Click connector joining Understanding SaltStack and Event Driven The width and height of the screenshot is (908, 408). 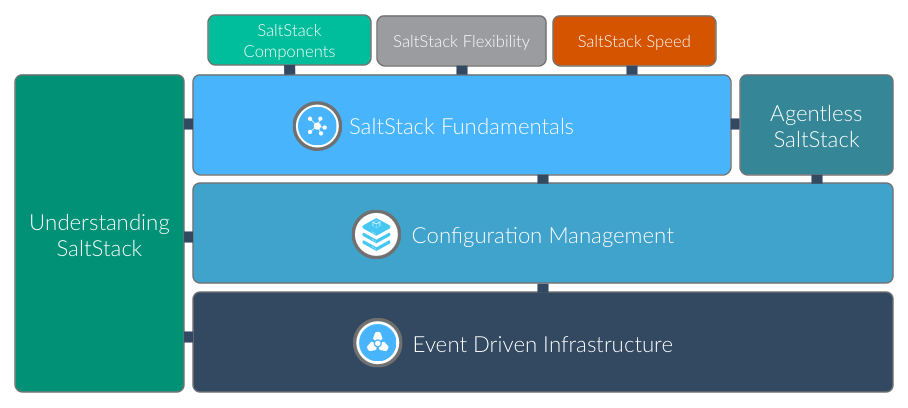[x=188, y=337]
